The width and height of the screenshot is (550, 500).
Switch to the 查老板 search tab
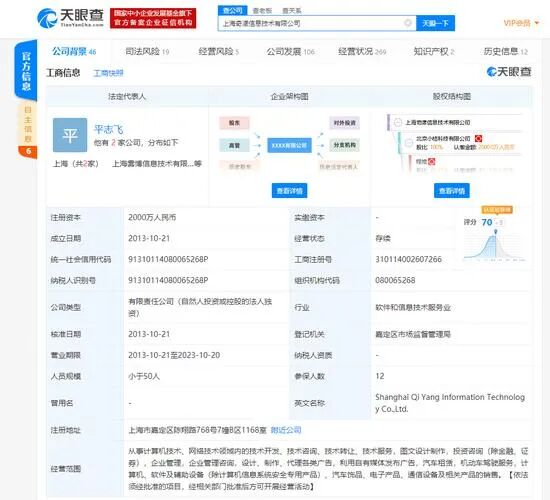(x=262, y=11)
